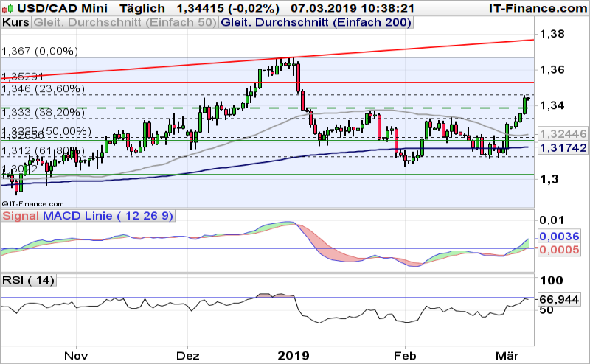Click the 1,31742 moving average value tag
590x364 pixels.
[x=563, y=148]
